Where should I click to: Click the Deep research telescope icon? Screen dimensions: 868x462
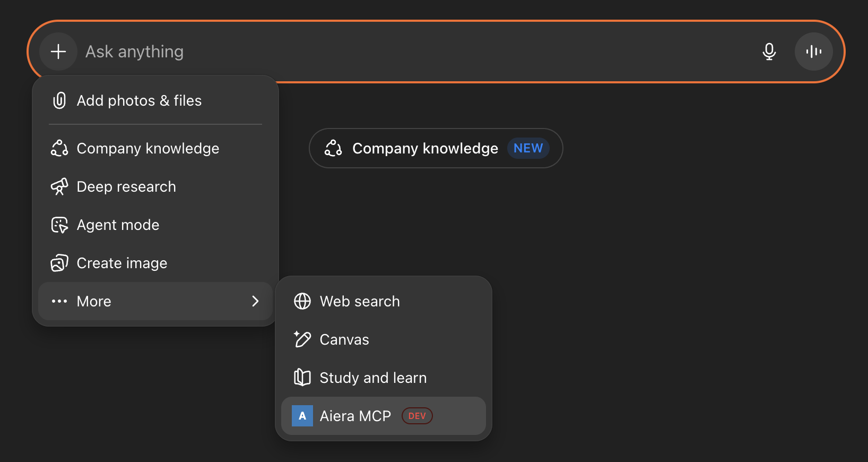click(x=59, y=187)
